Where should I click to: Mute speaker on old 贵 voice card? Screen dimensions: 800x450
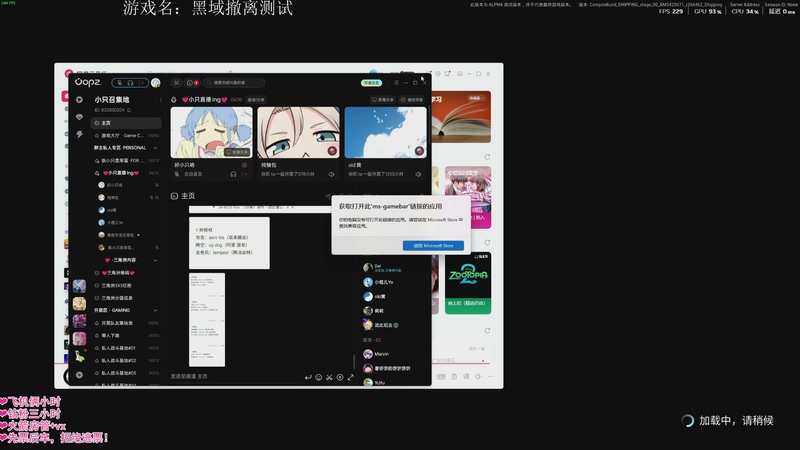click(418, 174)
